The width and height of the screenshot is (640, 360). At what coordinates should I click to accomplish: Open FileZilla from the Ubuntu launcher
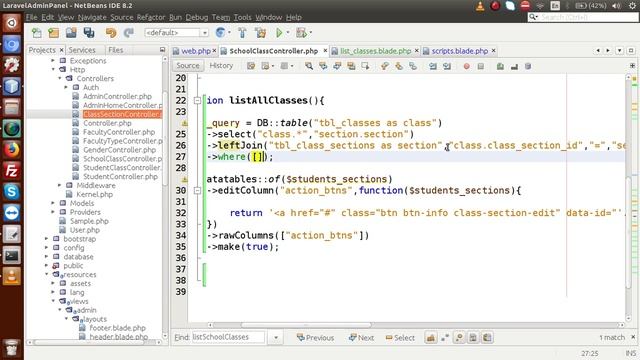11,171
